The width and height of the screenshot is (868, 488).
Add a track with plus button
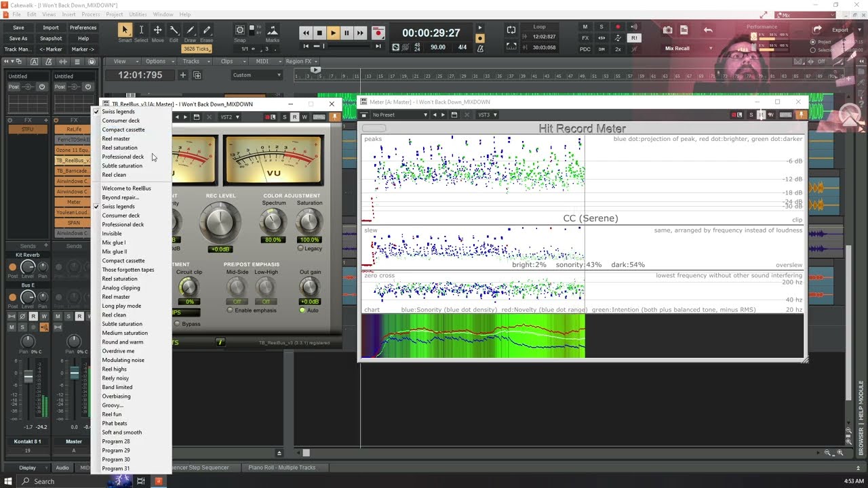[182, 75]
